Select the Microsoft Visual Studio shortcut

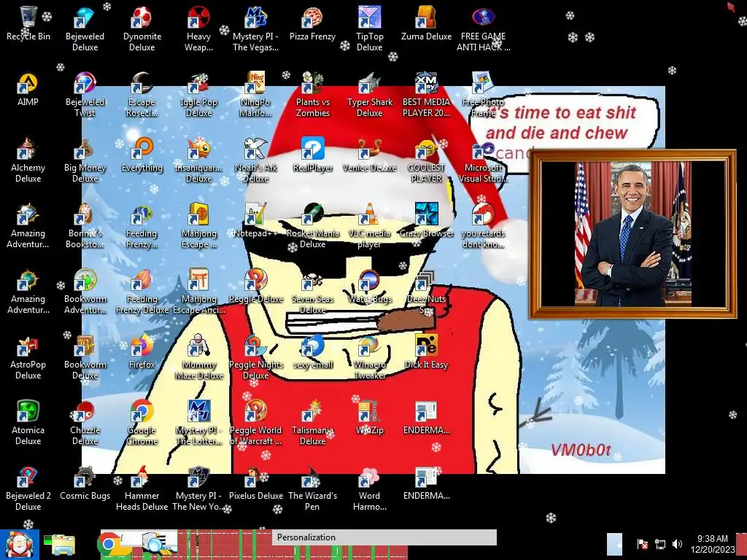tap(483, 160)
